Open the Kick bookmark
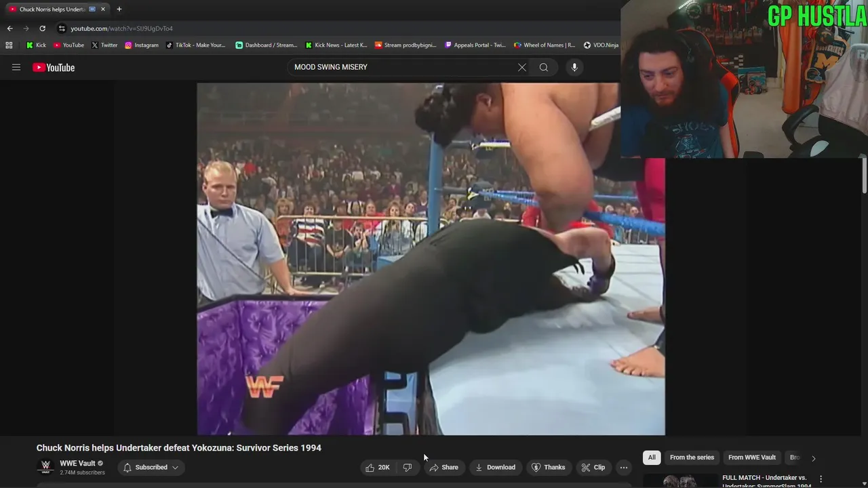The image size is (868, 488). [37, 45]
